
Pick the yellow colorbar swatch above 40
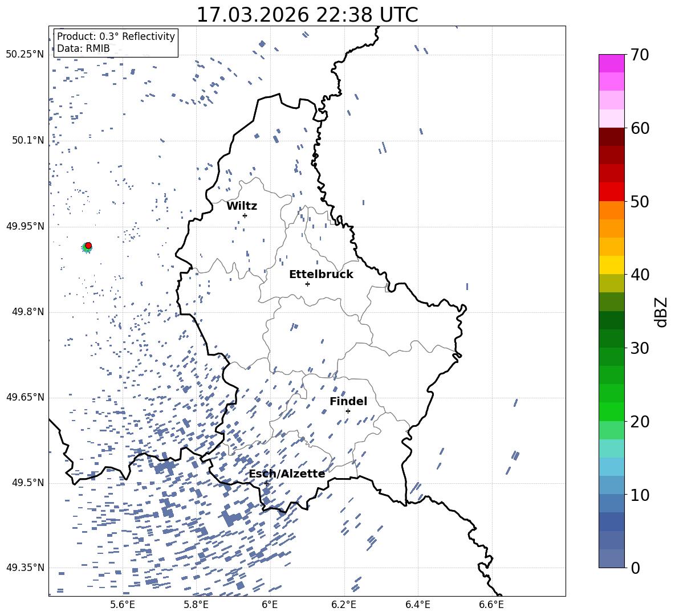[611, 266]
